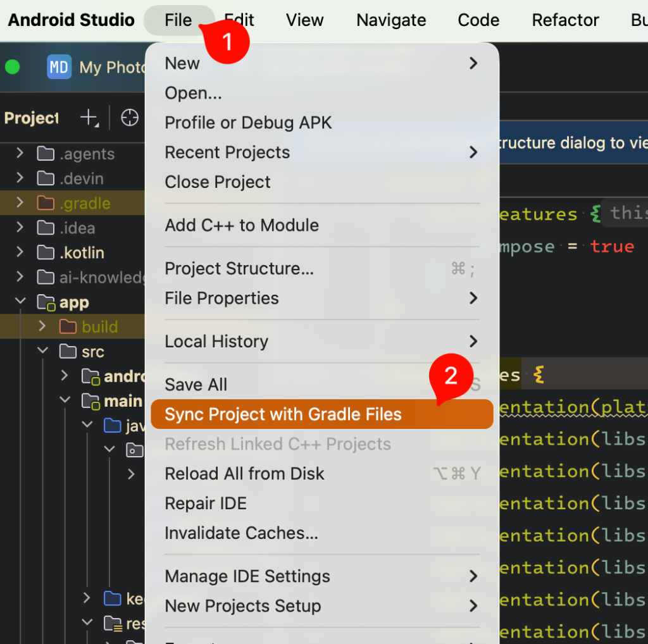
Task: Select the .agents folder row
Action: pyautogui.click(x=72, y=153)
